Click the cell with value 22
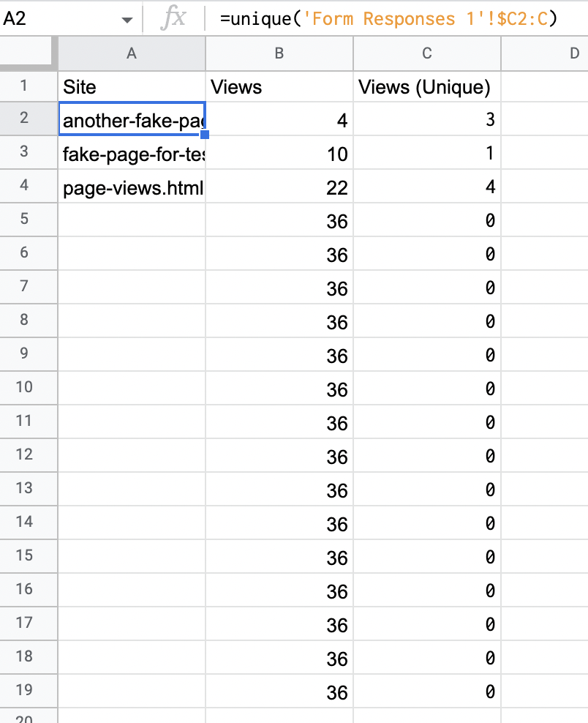The width and height of the screenshot is (588, 723). click(x=279, y=187)
